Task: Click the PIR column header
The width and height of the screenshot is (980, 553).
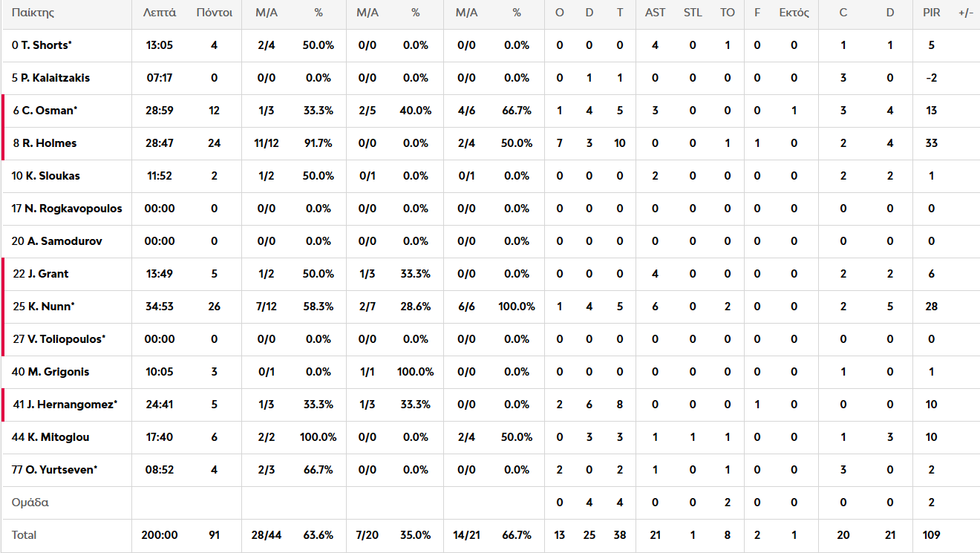Action: (x=931, y=13)
